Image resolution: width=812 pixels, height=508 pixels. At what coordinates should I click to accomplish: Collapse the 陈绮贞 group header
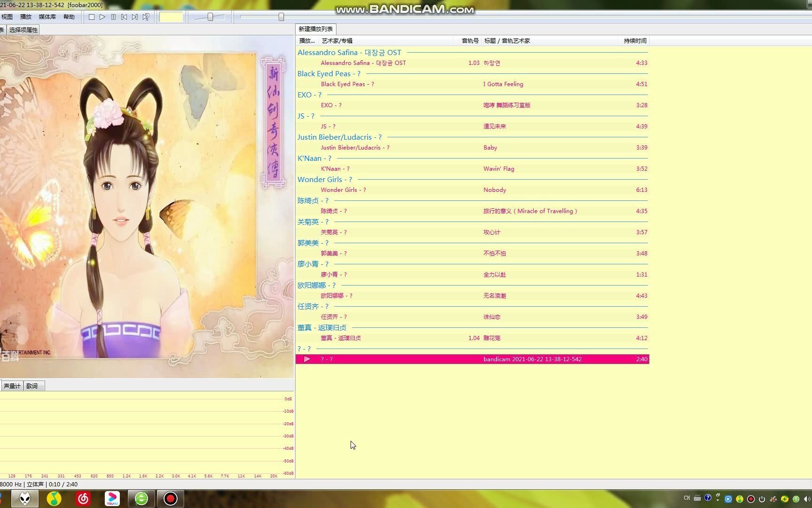[x=472, y=201]
